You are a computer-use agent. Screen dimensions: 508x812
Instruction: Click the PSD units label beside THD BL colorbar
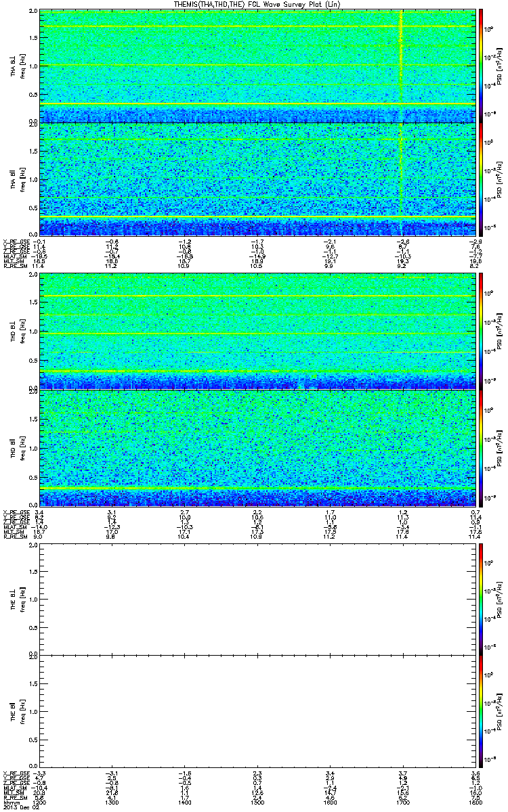tap(500, 332)
